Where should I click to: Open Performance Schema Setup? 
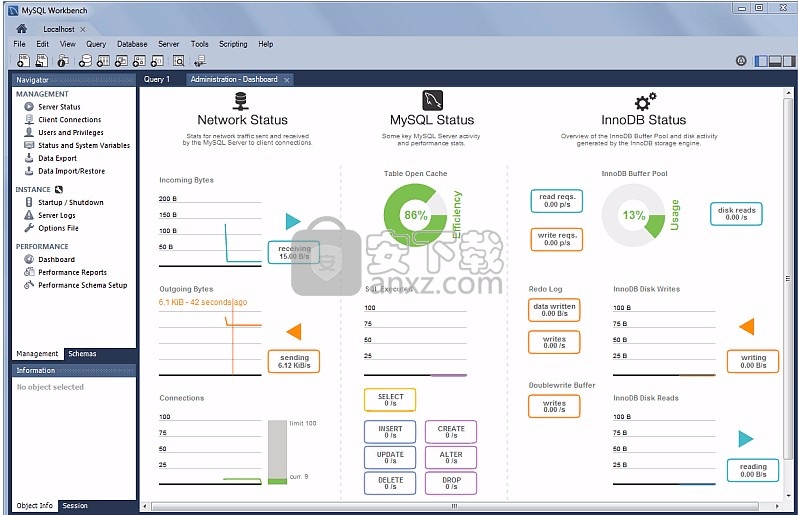pyautogui.click(x=82, y=285)
